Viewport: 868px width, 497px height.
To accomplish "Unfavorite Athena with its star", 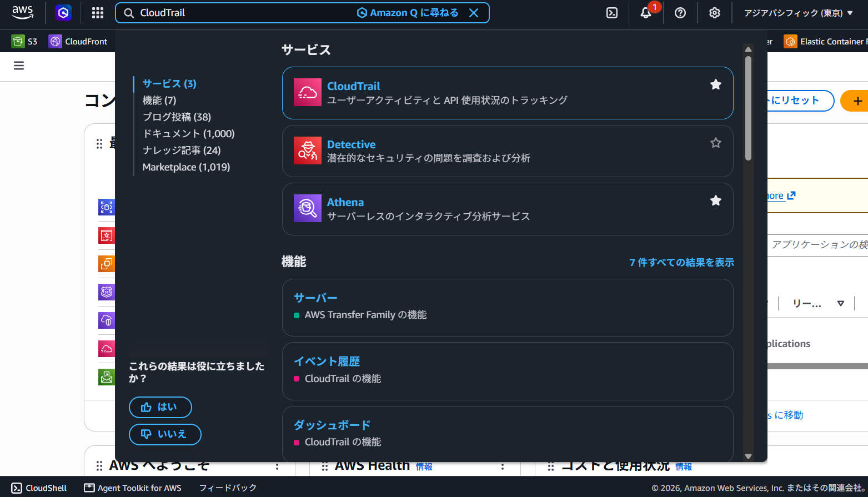I will (716, 200).
